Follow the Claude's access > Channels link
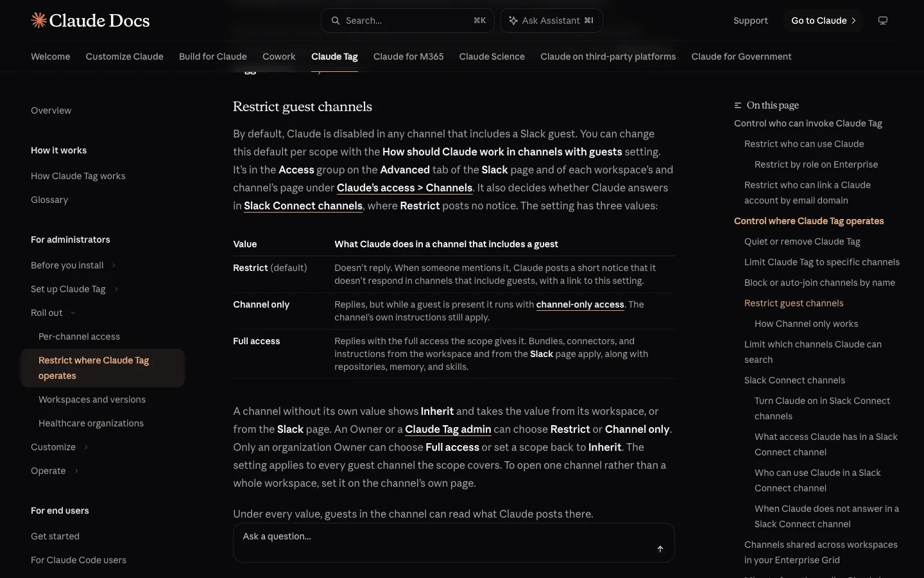The image size is (924, 578). coord(405,188)
